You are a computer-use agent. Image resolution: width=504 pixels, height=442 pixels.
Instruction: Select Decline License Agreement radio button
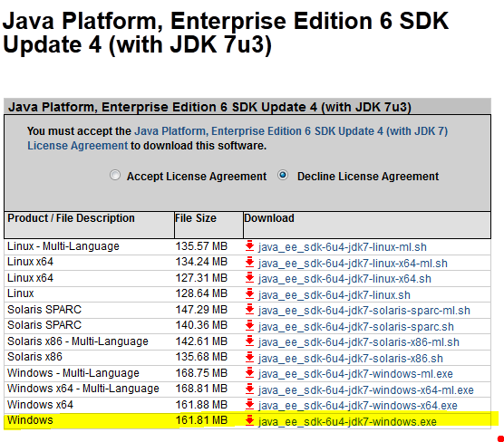283,176
